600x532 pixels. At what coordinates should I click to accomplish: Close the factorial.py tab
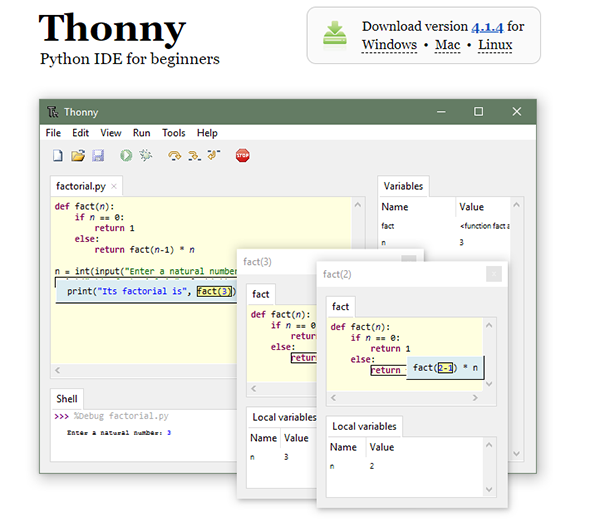pyautogui.click(x=114, y=186)
